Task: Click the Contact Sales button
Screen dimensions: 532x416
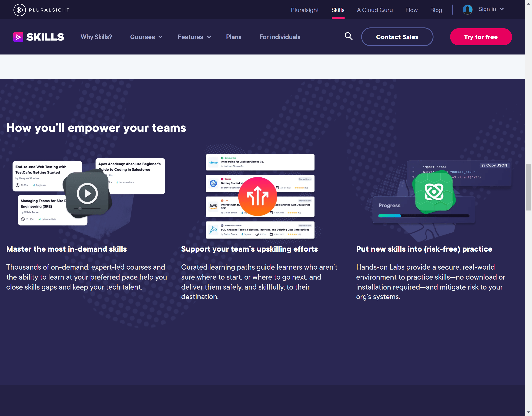Action: point(397,37)
